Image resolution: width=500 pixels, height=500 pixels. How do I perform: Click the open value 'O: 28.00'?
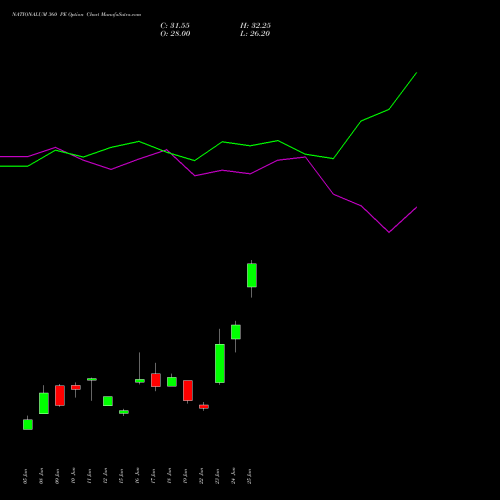[x=175, y=34]
